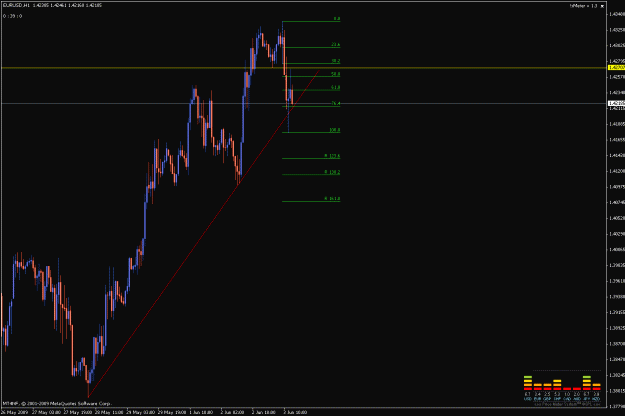This screenshot has height=416, width=625.
Task: Click the 26 May 2009 time axis label
Action: tap(13, 412)
